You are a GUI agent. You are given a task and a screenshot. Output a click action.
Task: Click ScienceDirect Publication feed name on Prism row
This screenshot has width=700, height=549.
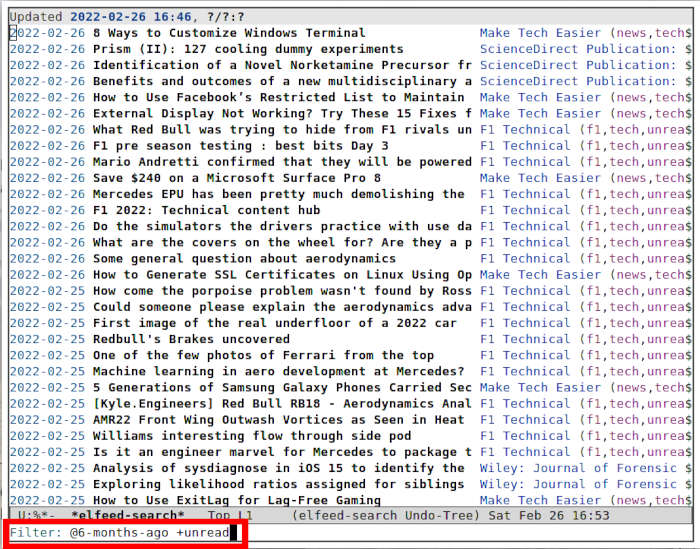pyautogui.click(x=578, y=49)
